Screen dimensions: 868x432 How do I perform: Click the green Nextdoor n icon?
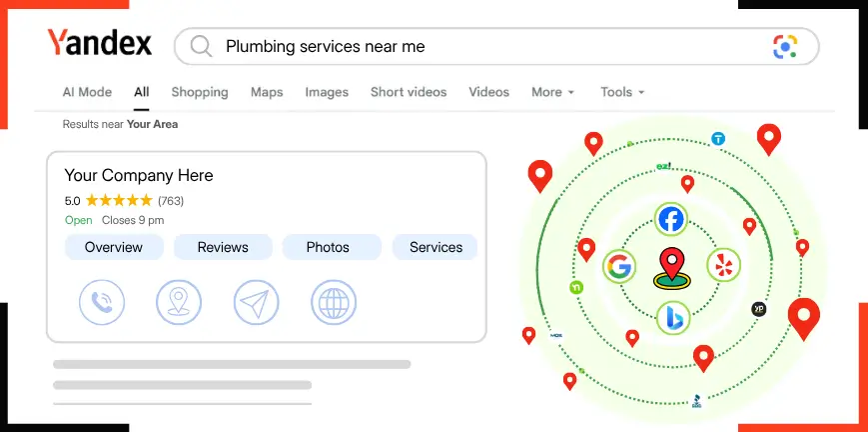point(576,287)
